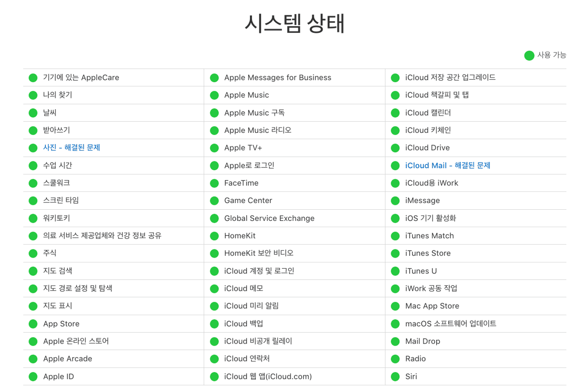Click the green indicator next to Siri
The image size is (588, 392).
pos(395,377)
